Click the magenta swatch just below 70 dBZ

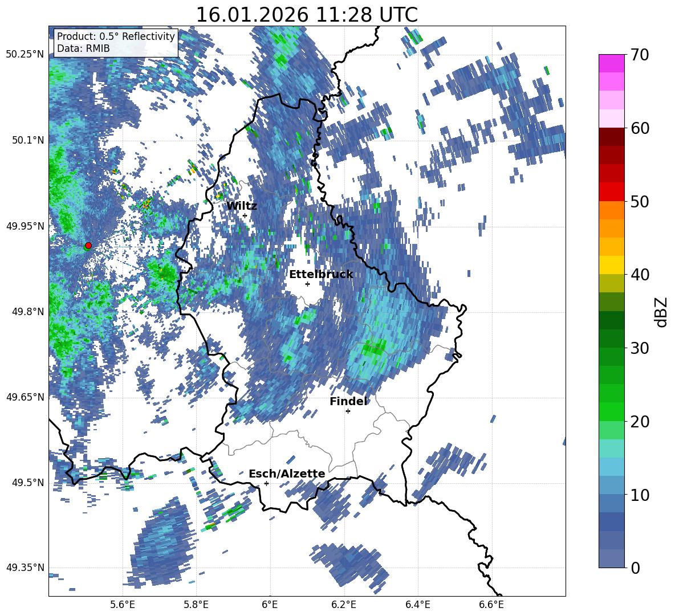pos(611,63)
